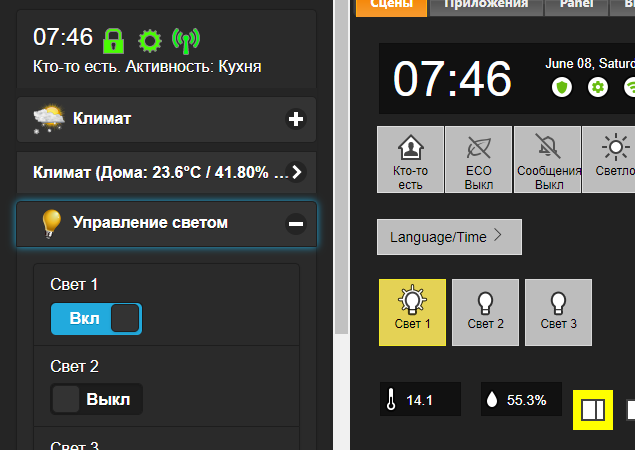This screenshot has width=635, height=450.
Task: Switch to the Panel tab
Action: click(576, 6)
